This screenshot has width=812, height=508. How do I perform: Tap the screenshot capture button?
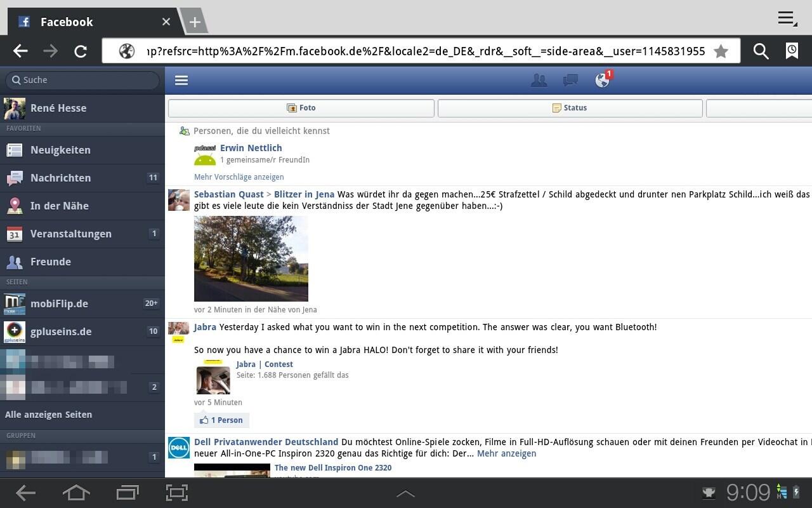177,493
